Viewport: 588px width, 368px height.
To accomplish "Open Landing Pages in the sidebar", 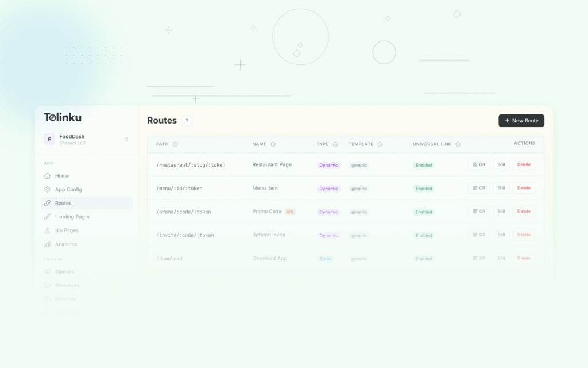I will (x=87, y=217).
